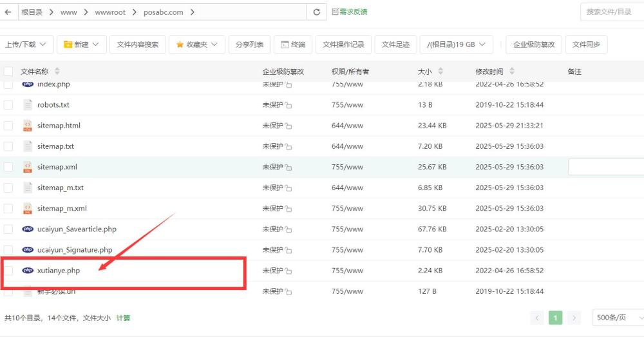Go to previous page with left chevron

537,318
